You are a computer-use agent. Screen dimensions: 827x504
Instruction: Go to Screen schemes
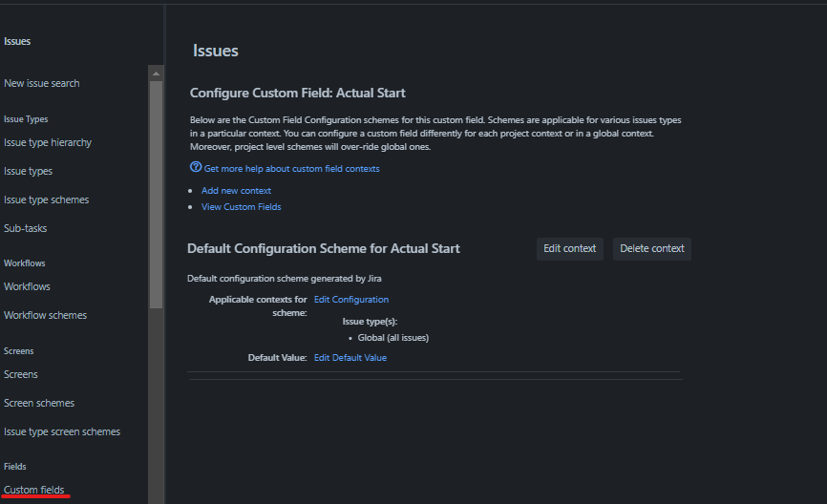(x=39, y=404)
